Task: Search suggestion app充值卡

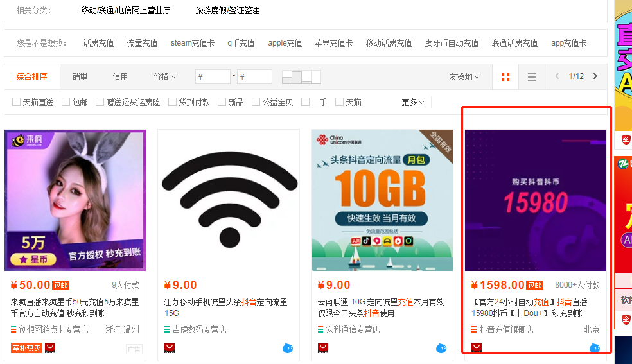Action: coord(568,43)
